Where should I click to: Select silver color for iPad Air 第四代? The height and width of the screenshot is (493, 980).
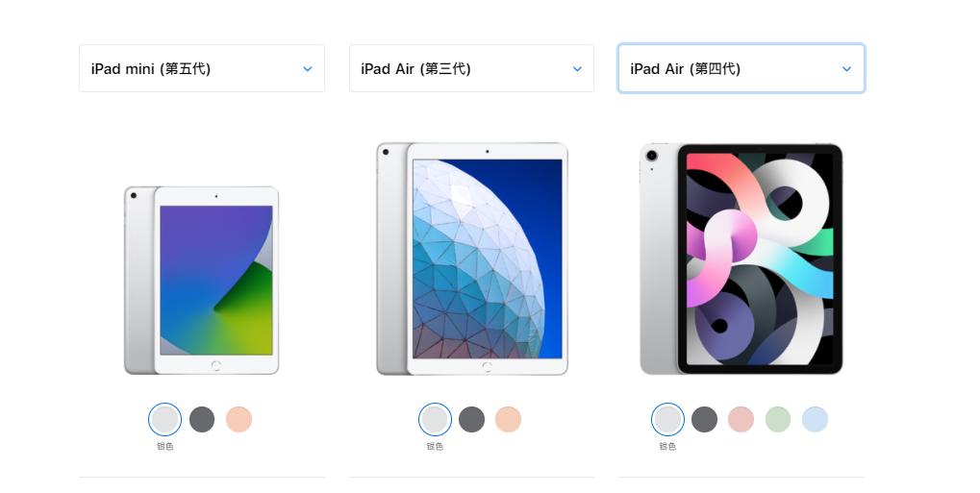(x=667, y=419)
